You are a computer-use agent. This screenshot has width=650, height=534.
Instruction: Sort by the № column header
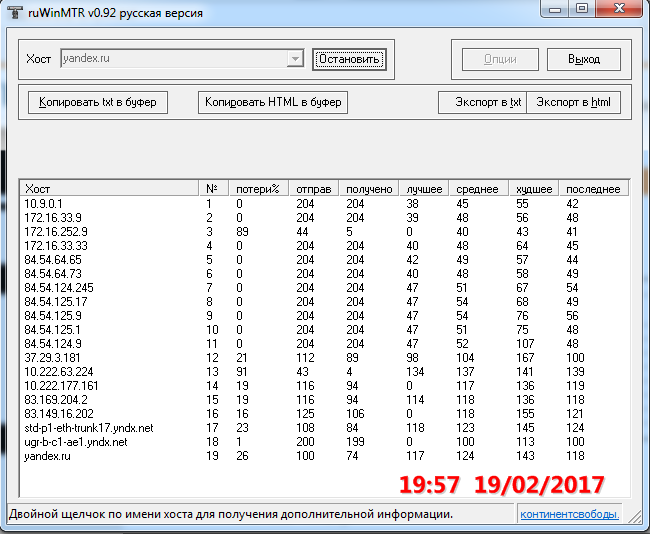tap(214, 189)
